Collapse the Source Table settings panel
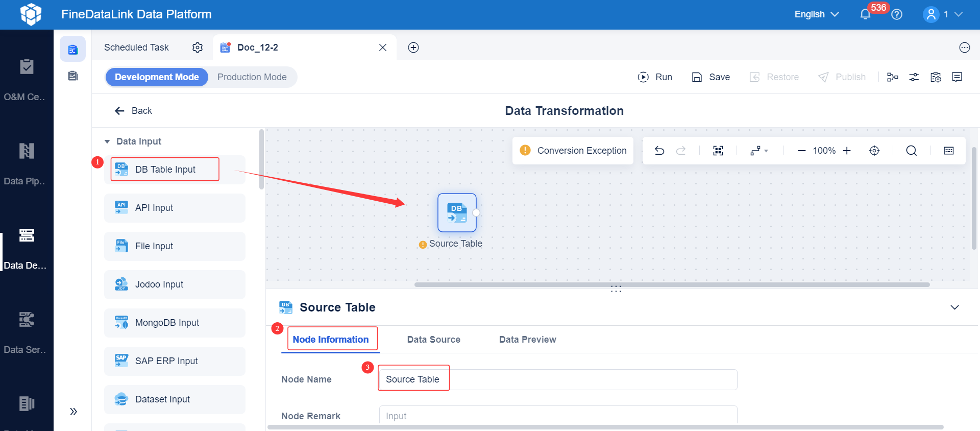 coord(954,307)
